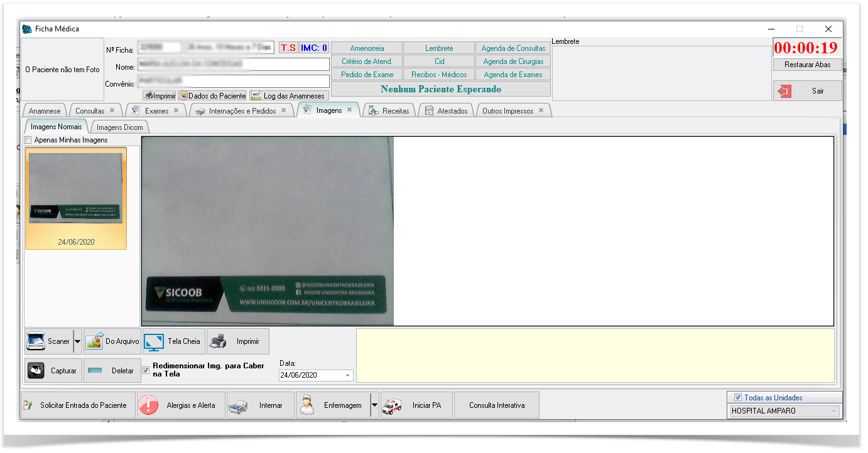Image resolution: width=868 pixels, height=453 pixels.
Task: Expand the Scaner dropdown arrow
Action: tap(77, 341)
